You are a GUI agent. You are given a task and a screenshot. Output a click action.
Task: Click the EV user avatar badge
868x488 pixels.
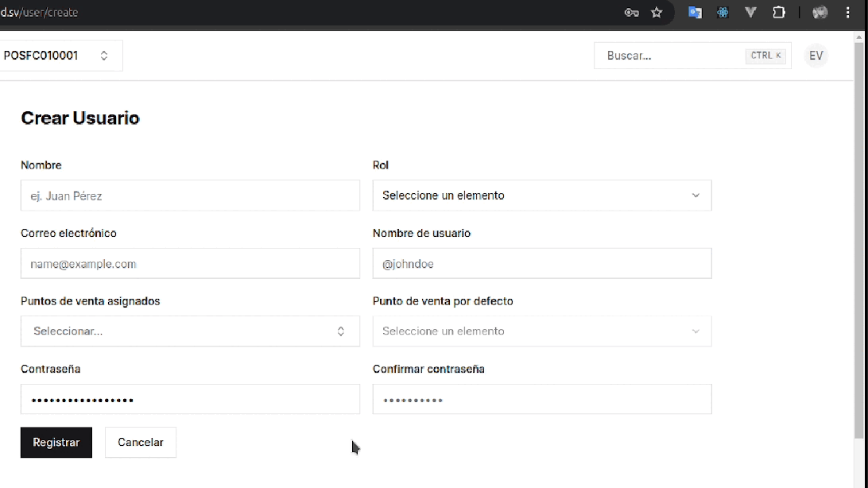816,55
